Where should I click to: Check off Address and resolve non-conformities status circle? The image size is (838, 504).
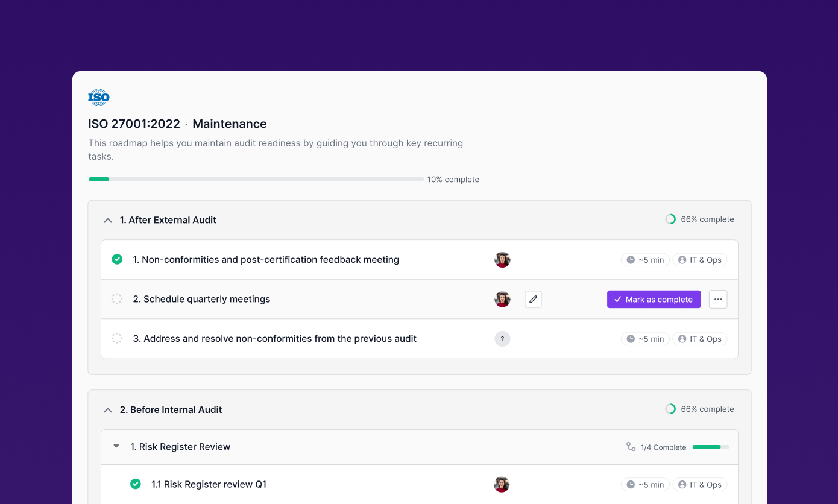click(117, 338)
